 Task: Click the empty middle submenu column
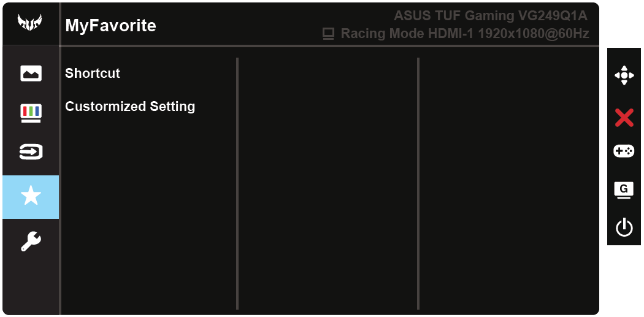[x=328, y=184]
